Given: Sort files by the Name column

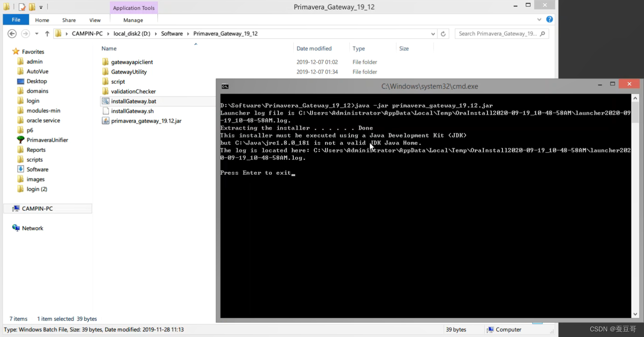Looking at the screenshot, I should pyautogui.click(x=109, y=48).
